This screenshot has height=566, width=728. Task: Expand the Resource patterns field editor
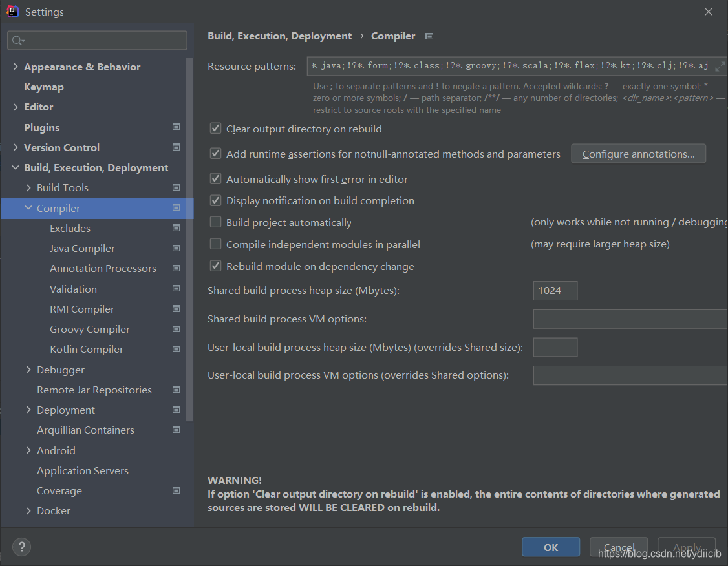(719, 66)
